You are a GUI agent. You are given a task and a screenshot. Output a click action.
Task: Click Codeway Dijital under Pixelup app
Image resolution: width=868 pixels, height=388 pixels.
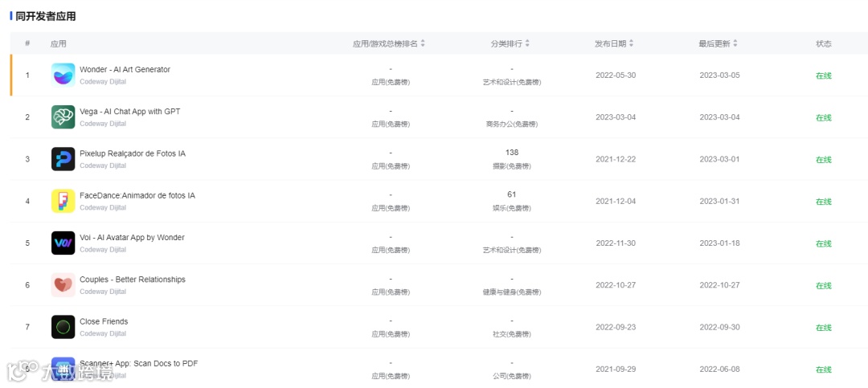pyautogui.click(x=103, y=166)
